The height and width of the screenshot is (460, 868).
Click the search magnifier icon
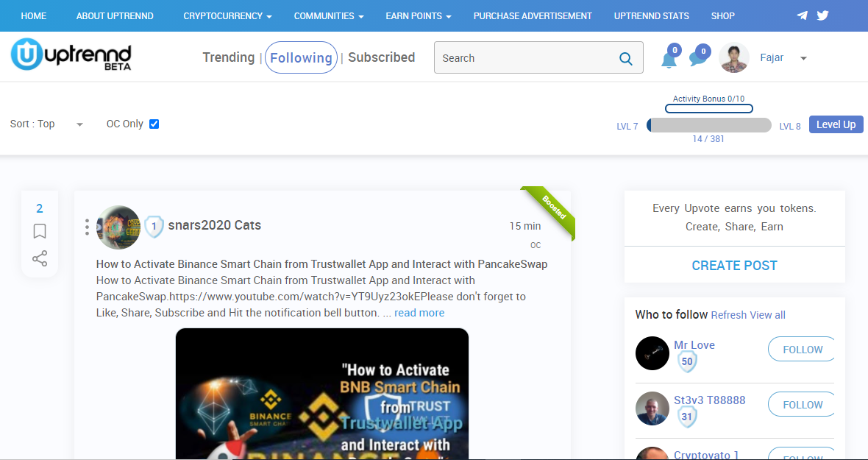tap(625, 58)
